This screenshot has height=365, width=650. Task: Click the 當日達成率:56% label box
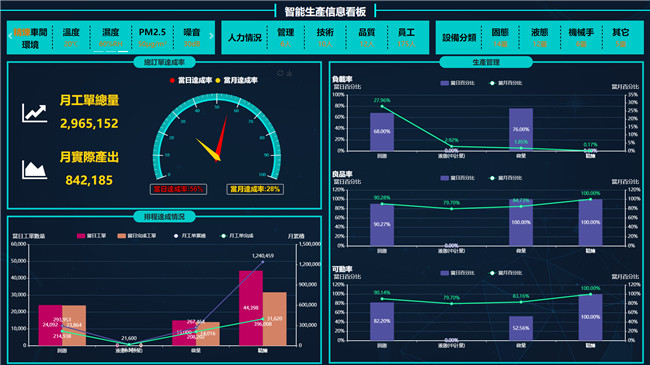(x=178, y=189)
